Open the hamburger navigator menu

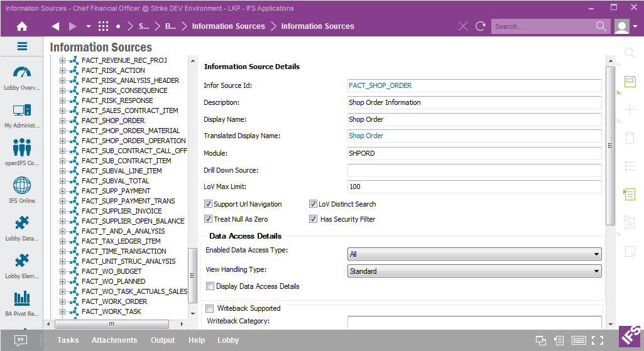click(x=22, y=46)
